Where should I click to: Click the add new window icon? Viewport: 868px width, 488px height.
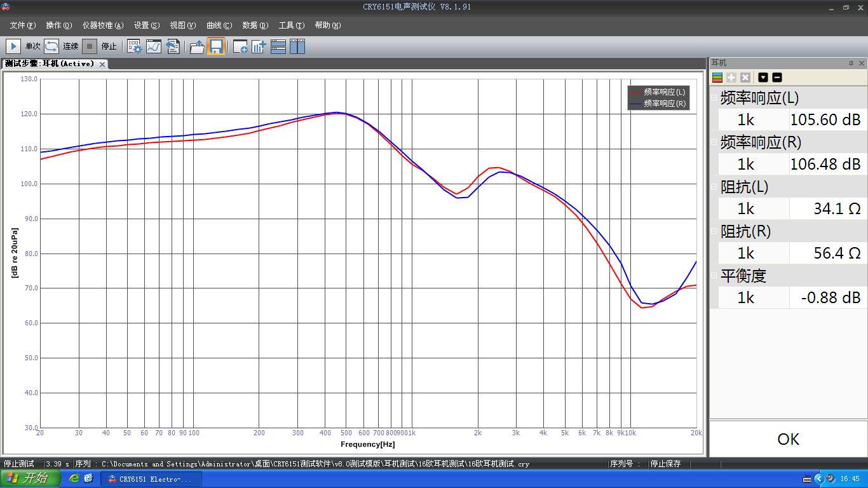coord(240,46)
